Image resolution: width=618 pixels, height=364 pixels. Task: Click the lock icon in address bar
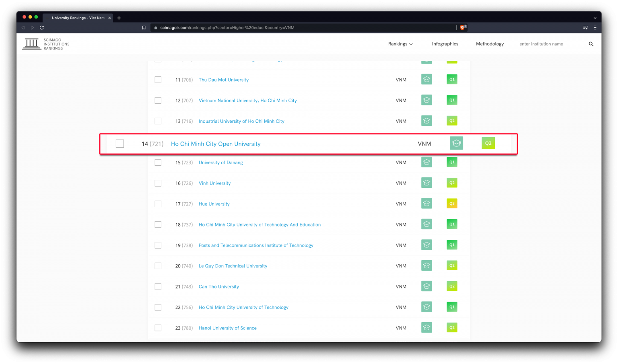(x=156, y=28)
